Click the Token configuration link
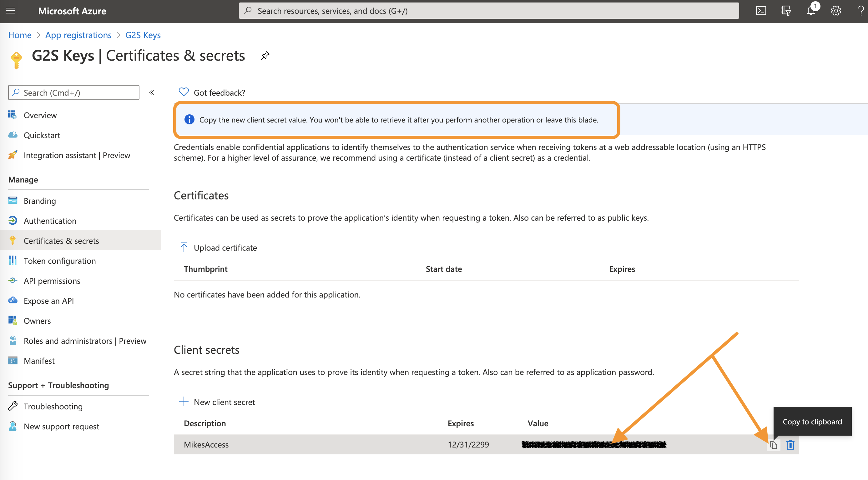This screenshot has height=480, width=868. click(59, 260)
